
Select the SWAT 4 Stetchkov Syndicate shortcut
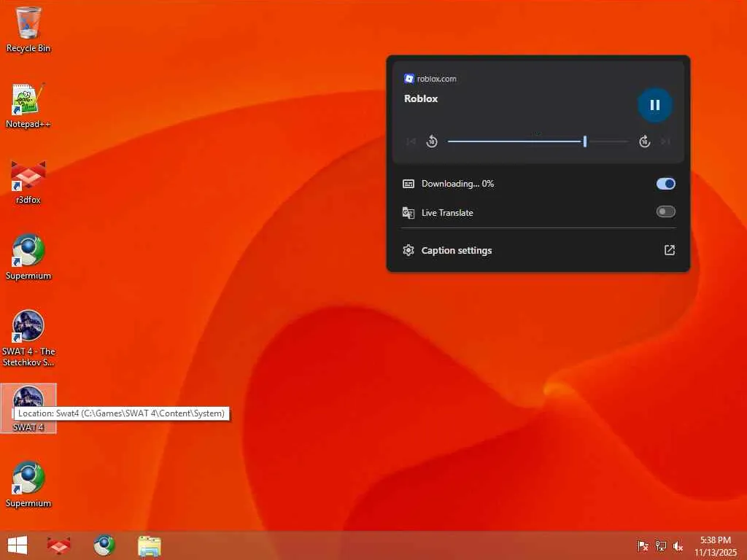click(x=28, y=338)
